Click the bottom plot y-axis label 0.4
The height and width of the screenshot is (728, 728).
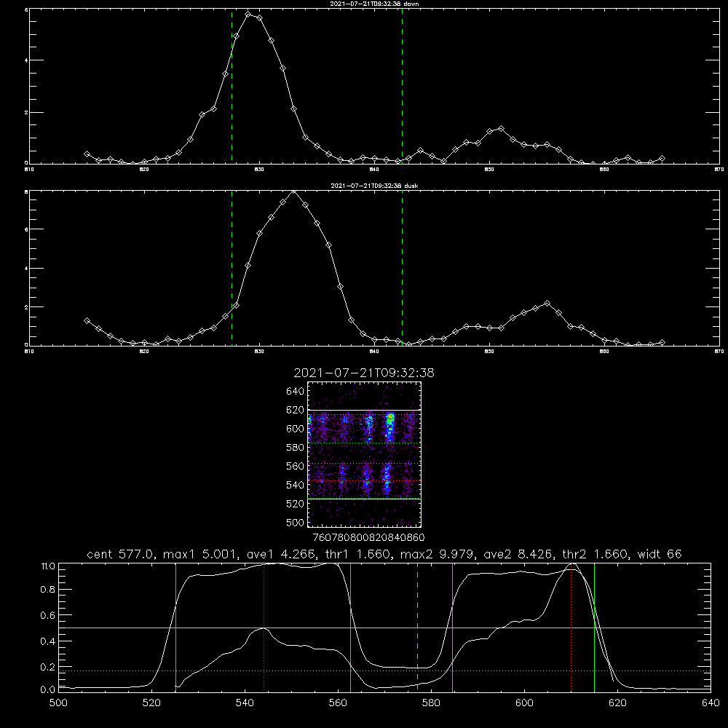coord(48,641)
